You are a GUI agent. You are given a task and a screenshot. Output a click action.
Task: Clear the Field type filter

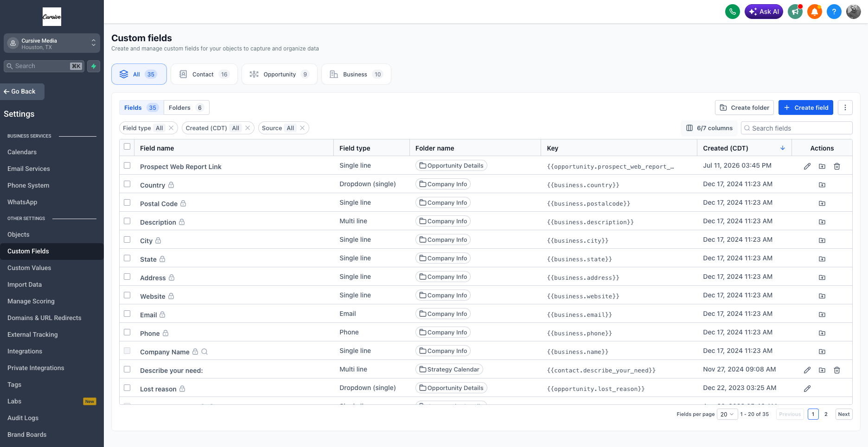[171, 128]
